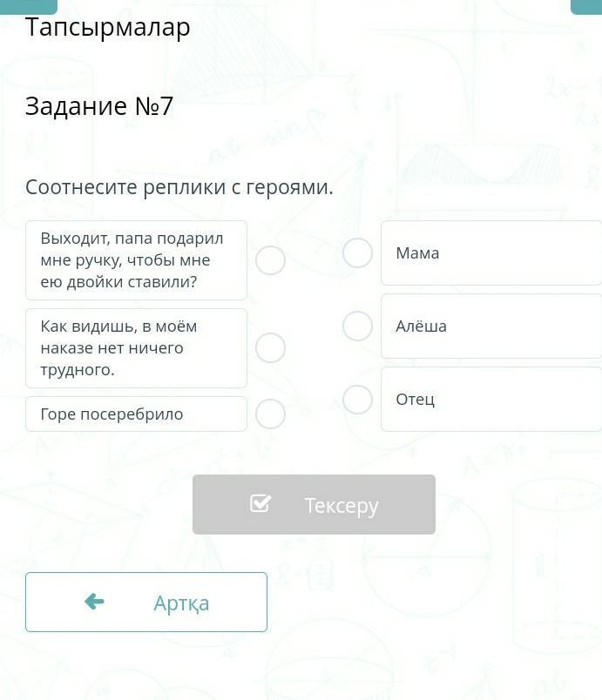
Task: Mark the connector circle for Алёша
Action: (357, 326)
